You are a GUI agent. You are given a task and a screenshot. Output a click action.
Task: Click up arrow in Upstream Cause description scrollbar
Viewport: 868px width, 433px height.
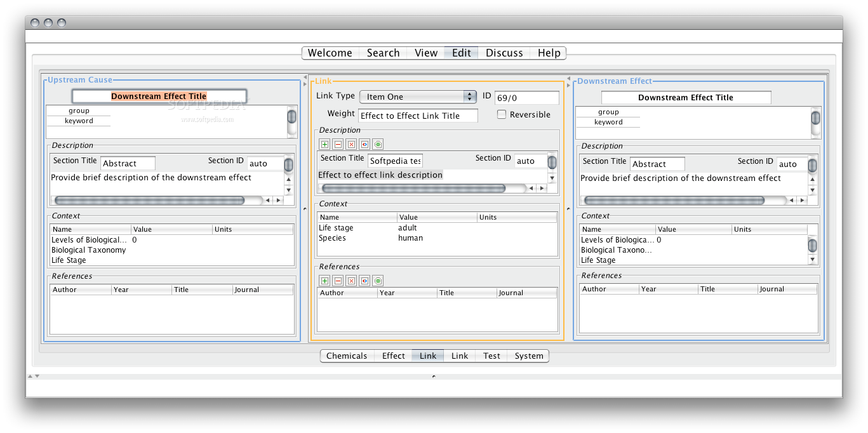coord(288,180)
